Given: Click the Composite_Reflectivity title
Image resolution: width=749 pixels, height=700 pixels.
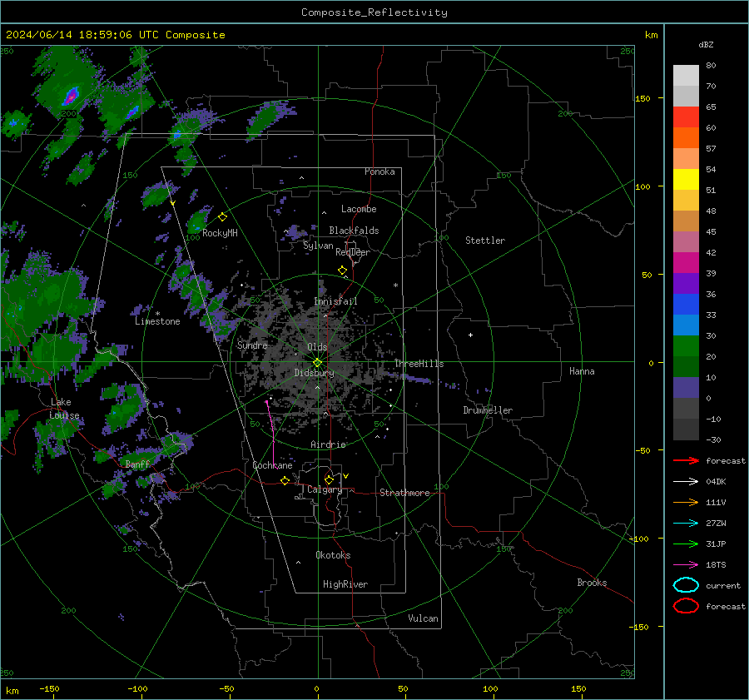Looking at the screenshot, I should 374,12.
